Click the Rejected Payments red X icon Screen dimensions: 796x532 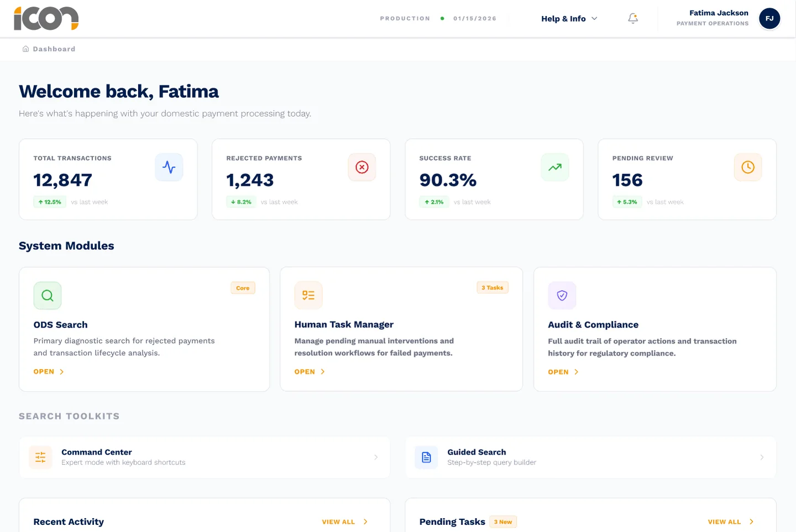pyautogui.click(x=362, y=167)
